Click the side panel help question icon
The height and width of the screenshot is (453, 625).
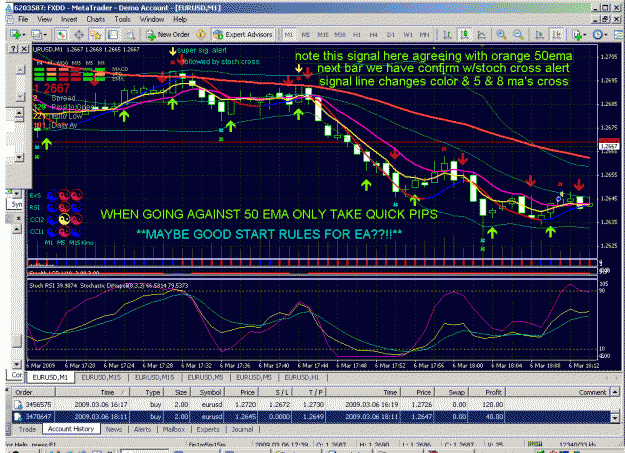(14, 49)
